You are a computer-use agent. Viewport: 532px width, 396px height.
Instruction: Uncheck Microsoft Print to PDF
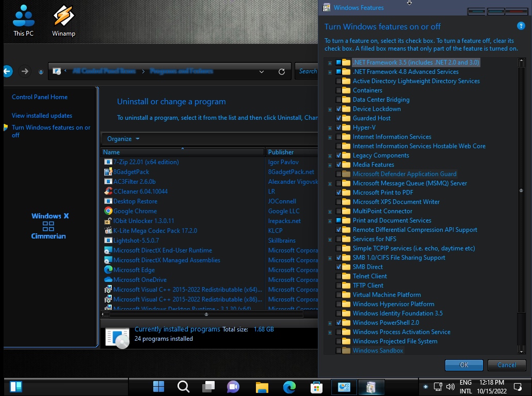[x=338, y=193]
